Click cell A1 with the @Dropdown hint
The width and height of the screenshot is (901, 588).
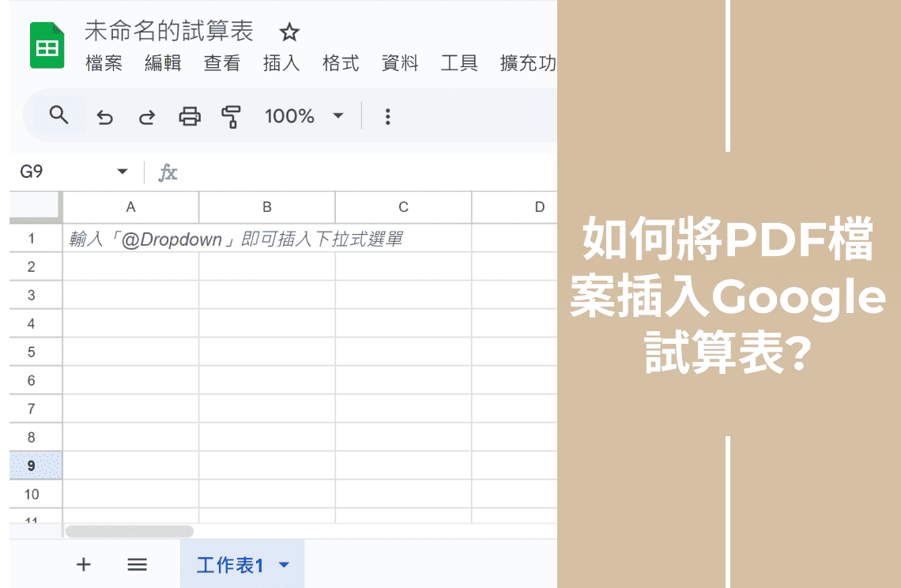131,239
